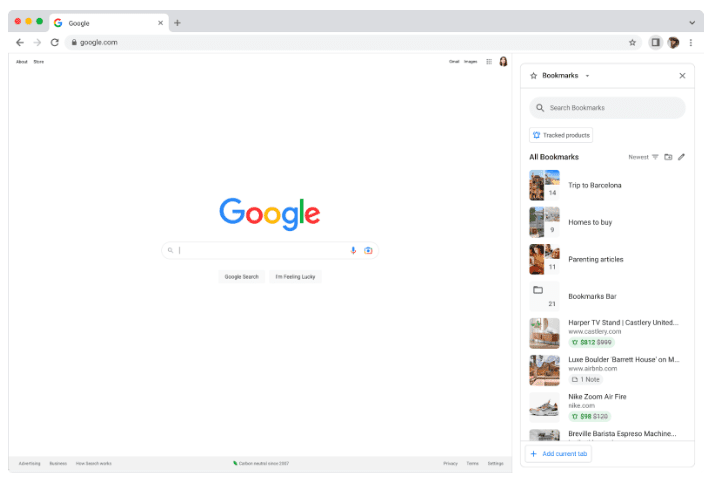Viewport: 720px width, 492px height.
Task: Expand the tab search chevron
Action: pyautogui.click(x=691, y=22)
